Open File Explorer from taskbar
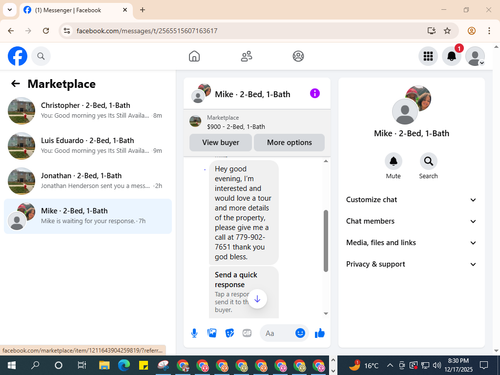 pos(104,366)
